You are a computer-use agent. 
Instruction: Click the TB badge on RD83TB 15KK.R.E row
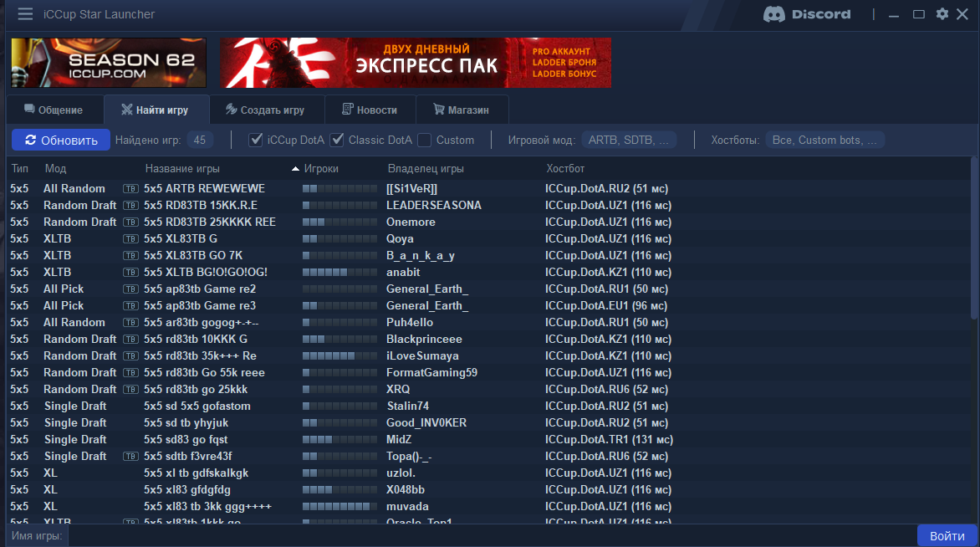click(x=130, y=206)
